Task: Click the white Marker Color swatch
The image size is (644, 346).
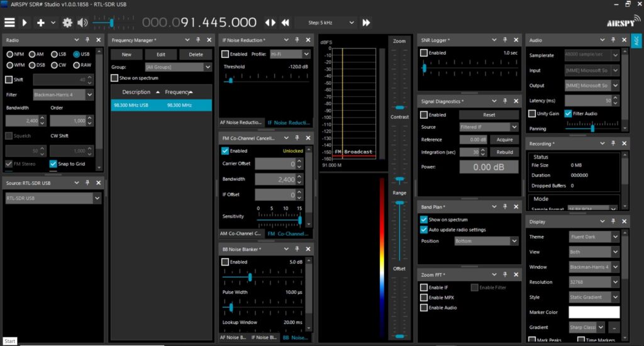Action: pyautogui.click(x=594, y=313)
